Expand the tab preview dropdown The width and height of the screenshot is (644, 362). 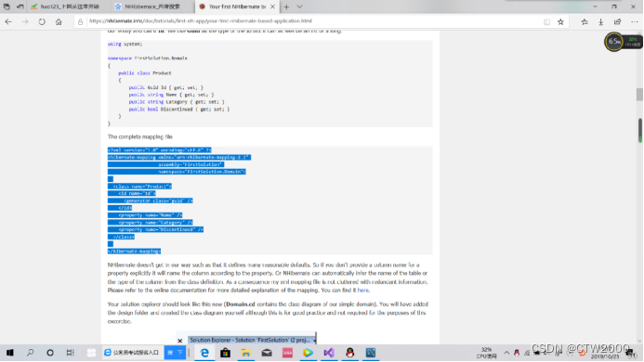click(x=299, y=6)
